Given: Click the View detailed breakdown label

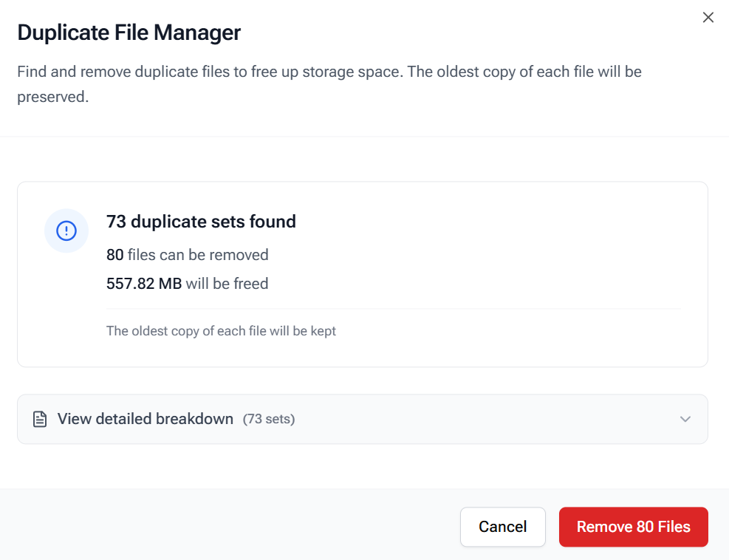Looking at the screenshot, I should click(x=146, y=418).
